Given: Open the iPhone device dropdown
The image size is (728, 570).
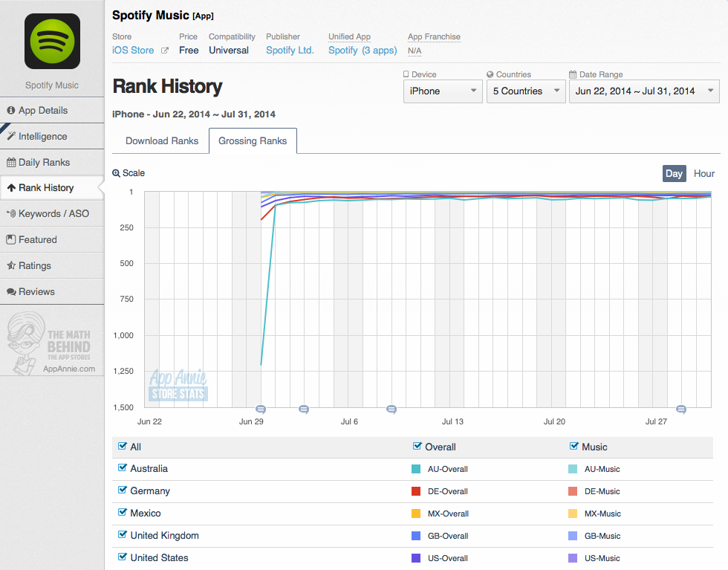Looking at the screenshot, I should 443,91.
